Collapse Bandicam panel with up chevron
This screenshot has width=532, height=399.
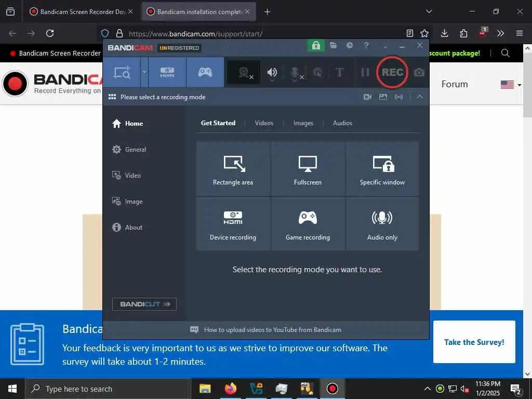click(x=420, y=97)
